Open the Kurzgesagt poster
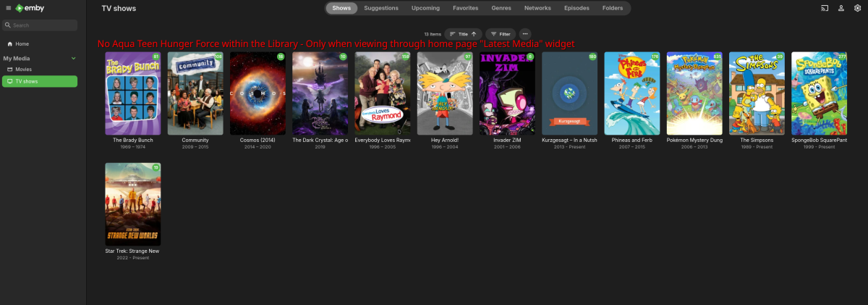868x305 pixels. (569, 93)
